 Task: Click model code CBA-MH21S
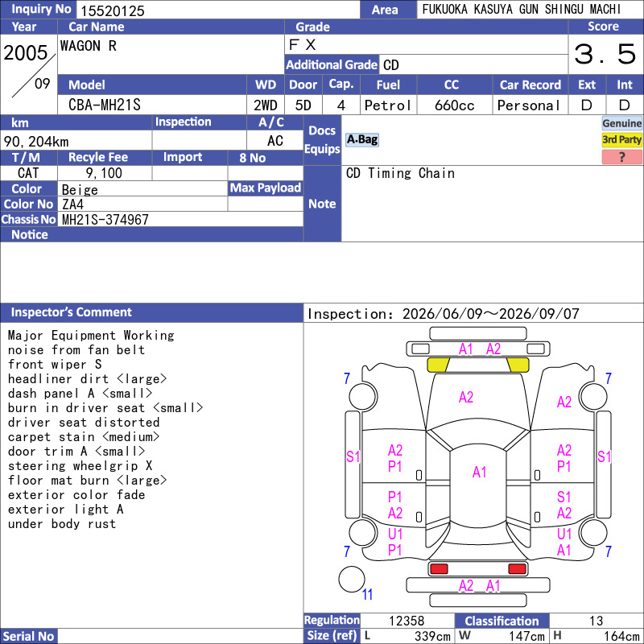pos(105,105)
